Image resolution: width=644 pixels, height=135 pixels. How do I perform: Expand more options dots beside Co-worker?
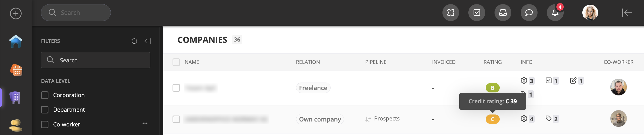(145, 123)
